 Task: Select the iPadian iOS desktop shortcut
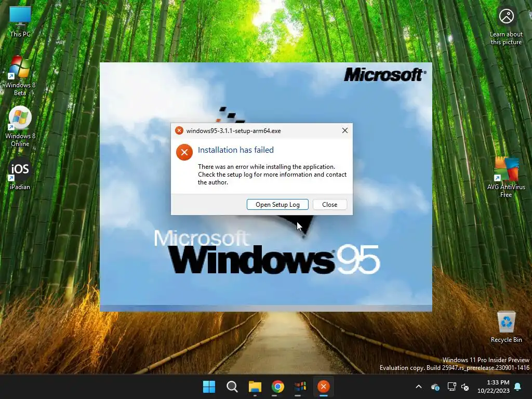click(20, 174)
